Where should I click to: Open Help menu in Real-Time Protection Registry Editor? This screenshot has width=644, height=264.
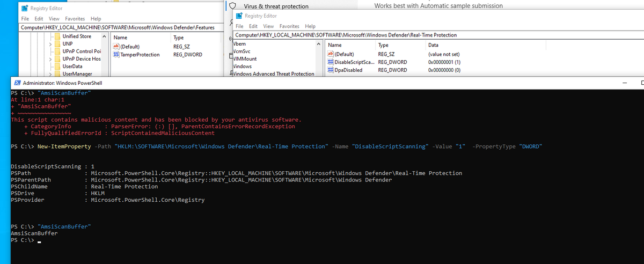310,26
